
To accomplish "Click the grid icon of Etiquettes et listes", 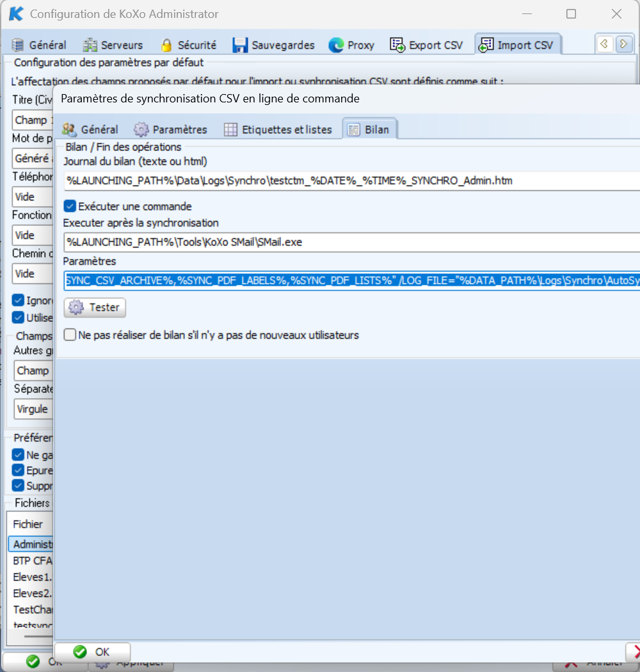I will click(x=230, y=129).
